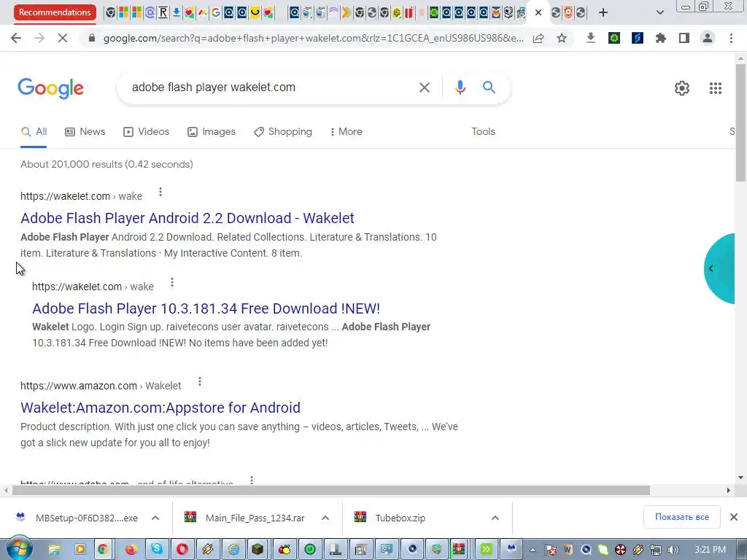The image size is (747, 560).
Task: Open options for the 10.3.181.34 Free Download result
Action: (x=172, y=283)
